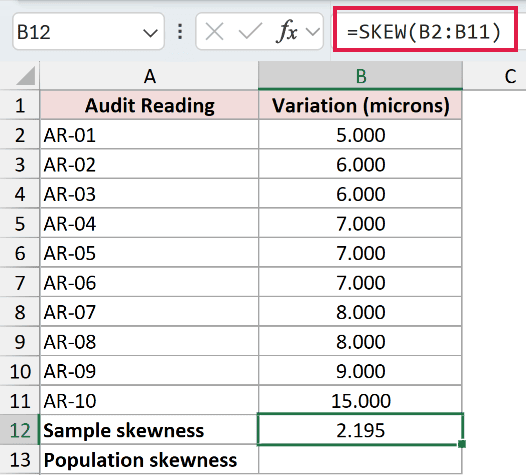The height and width of the screenshot is (475, 526).
Task: Select row 12 header
Action: [x=20, y=430]
